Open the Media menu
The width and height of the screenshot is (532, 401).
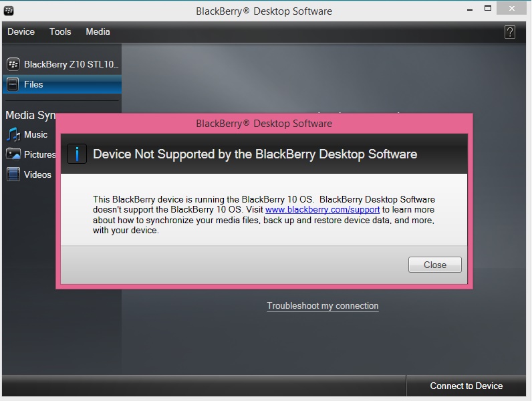point(98,32)
